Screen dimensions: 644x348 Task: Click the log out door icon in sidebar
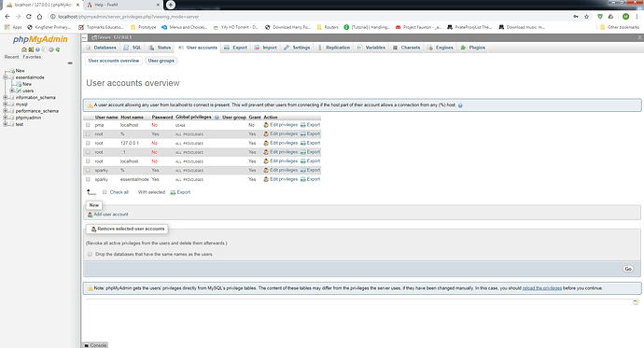tap(31, 49)
